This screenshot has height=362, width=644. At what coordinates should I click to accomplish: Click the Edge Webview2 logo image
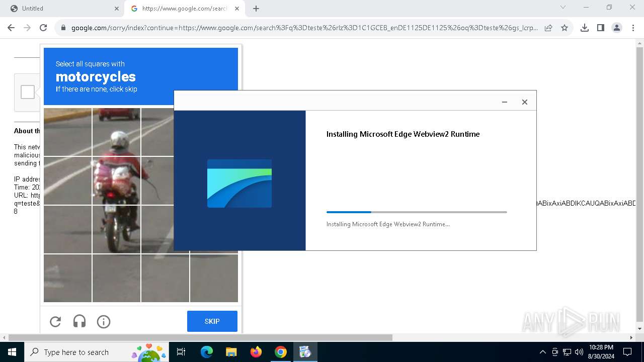tap(239, 184)
